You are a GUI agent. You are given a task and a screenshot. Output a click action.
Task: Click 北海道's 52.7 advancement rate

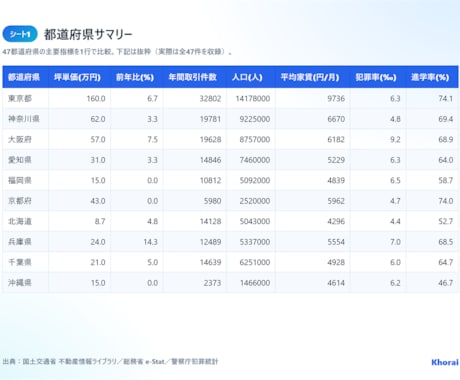click(446, 221)
